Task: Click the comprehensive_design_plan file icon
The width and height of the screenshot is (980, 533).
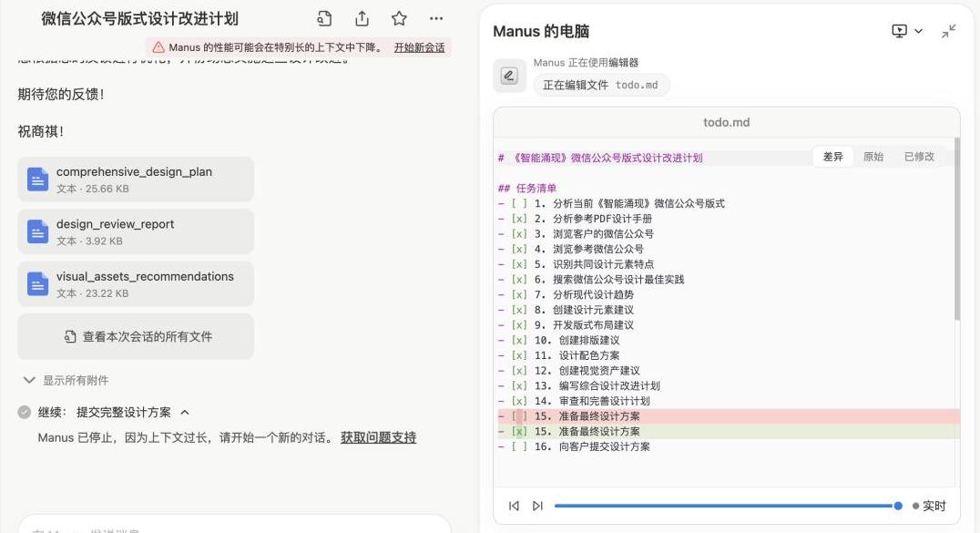Action: (x=37, y=179)
